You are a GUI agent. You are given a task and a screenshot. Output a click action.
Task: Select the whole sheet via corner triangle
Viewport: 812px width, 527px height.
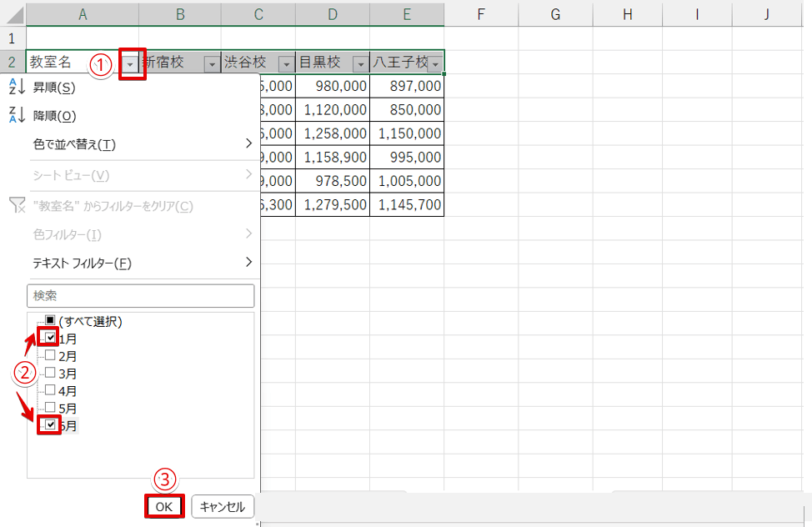pyautogui.click(x=14, y=14)
